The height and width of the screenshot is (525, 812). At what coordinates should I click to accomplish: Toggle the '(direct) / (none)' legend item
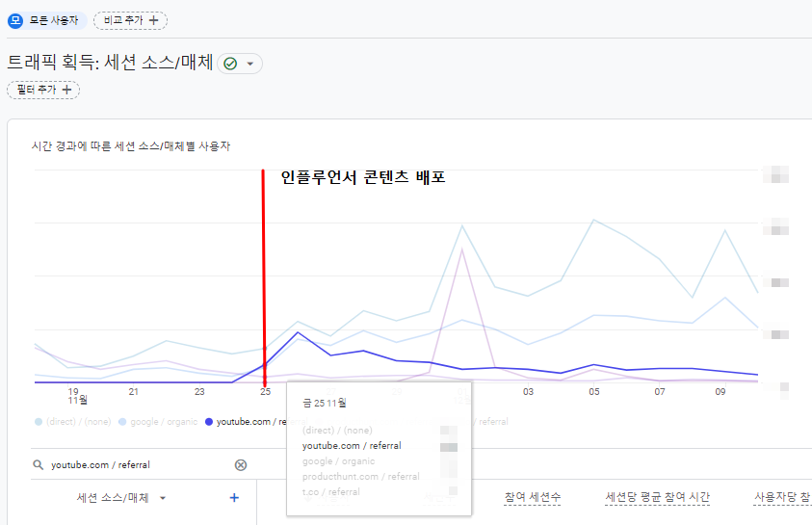click(x=73, y=422)
